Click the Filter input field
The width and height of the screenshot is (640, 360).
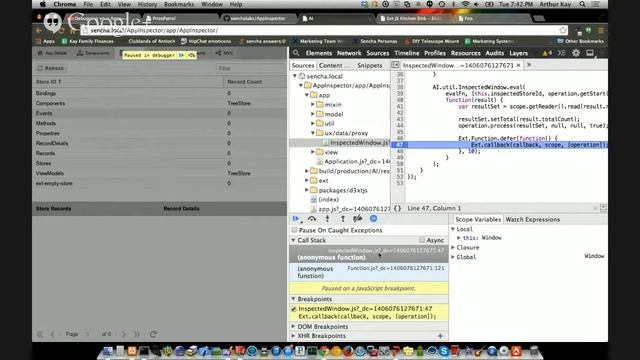point(249,68)
